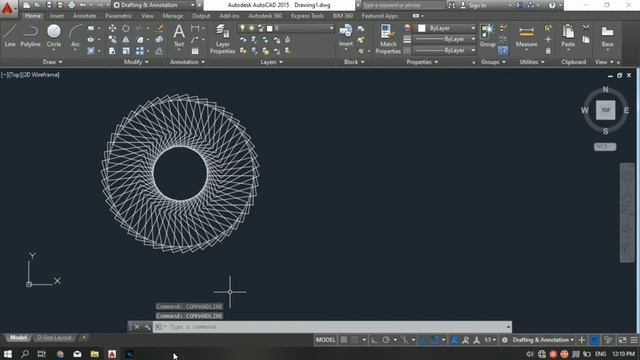Click the search keyword box
Viewport: 640px width, 360px height.
tap(402, 5)
